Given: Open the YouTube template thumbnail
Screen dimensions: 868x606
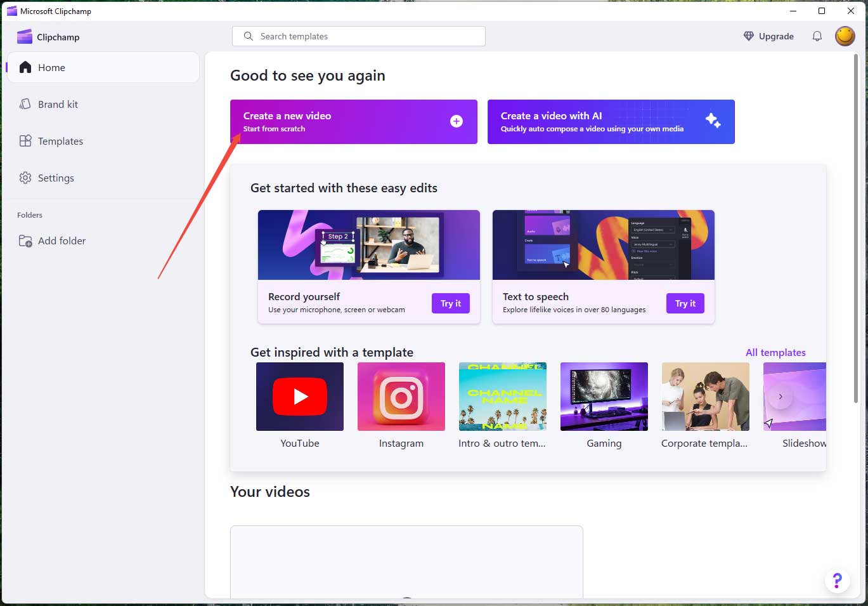Looking at the screenshot, I should [x=299, y=396].
